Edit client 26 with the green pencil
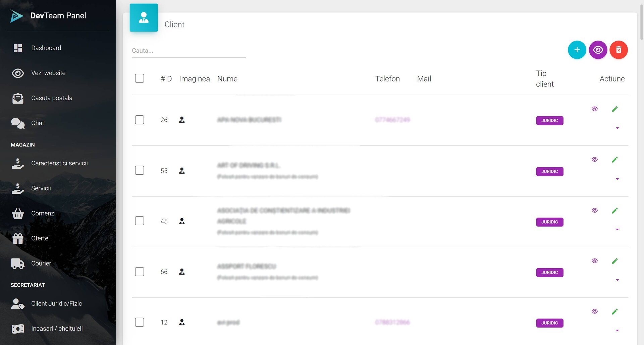Viewport: 644px width, 345px height. click(614, 109)
